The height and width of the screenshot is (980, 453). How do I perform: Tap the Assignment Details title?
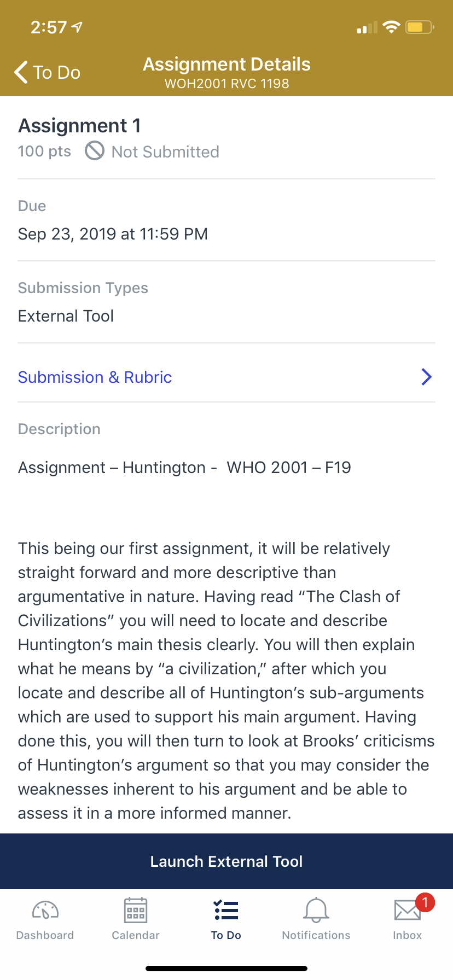[x=226, y=64]
